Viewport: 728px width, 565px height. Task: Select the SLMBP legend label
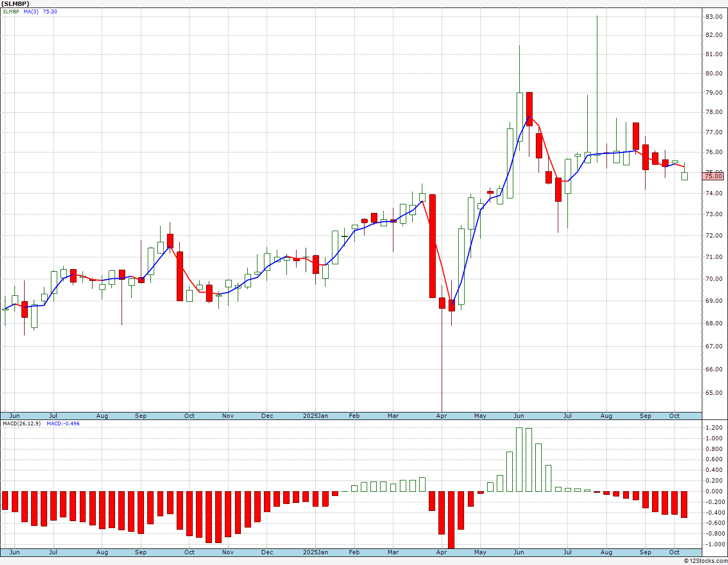point(11,11)
